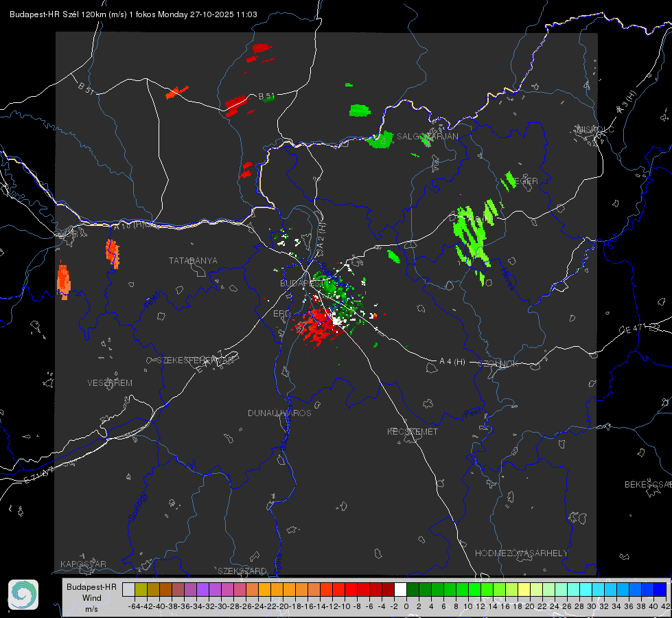Click the title text 'Budapest-HR Szél 120km'
The image size is (672, 618).
58,14
